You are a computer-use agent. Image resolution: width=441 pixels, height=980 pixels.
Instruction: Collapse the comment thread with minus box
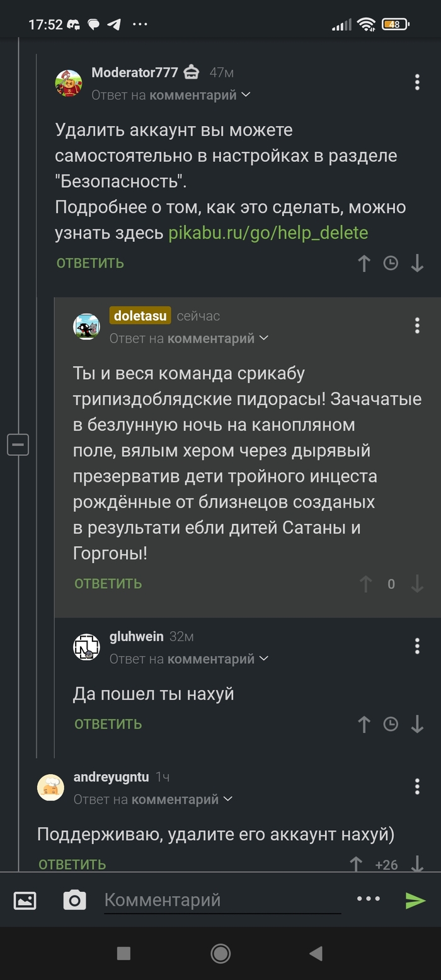point(18,445)
